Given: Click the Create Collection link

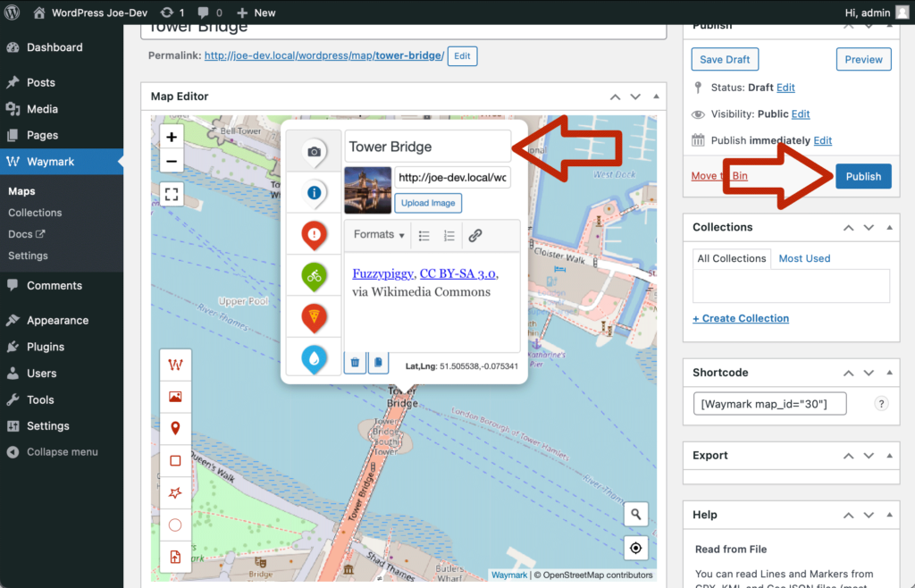Looking at the screenshot, I should point(741,318).
